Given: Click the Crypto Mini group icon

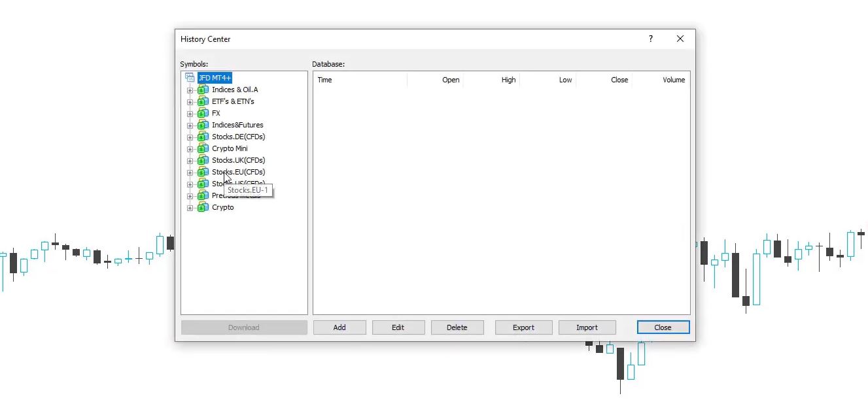Looking at the screenshot, I should 203,148.
